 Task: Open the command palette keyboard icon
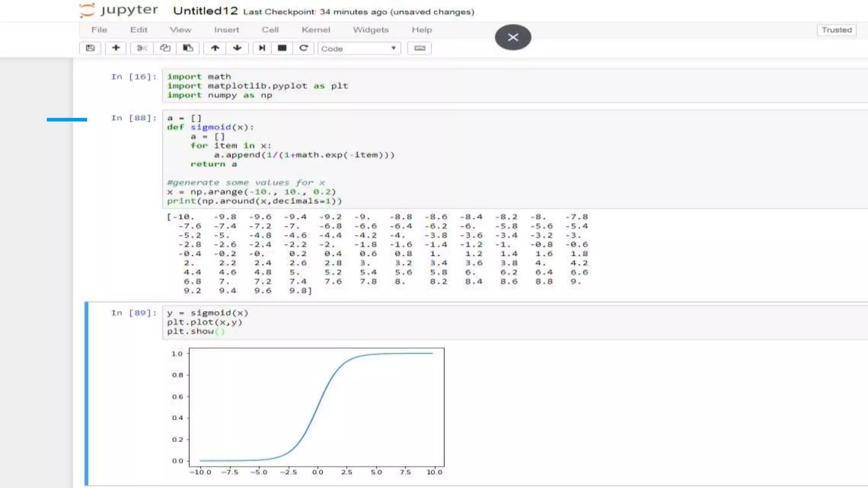click(x=419, y=48)
